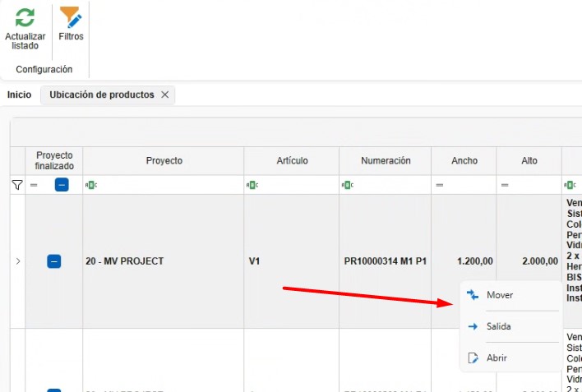Open the equals operator under Proyecto finalizado

(x=34, y=185)
